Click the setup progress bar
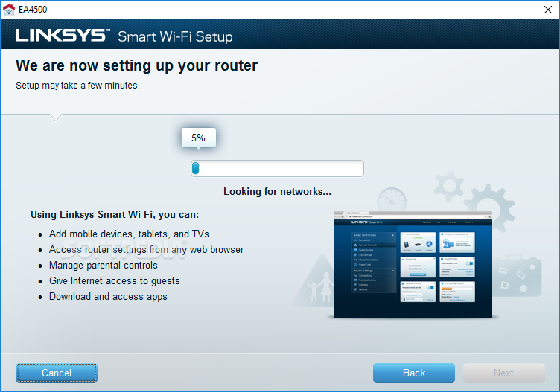The height and width of the screenshot is (392, 560). pyautogui.click(x=277, y=168)
